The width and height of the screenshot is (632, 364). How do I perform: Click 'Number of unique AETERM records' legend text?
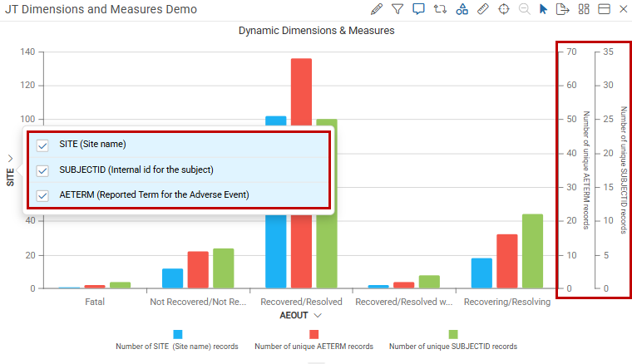click(x=314, y=347)
